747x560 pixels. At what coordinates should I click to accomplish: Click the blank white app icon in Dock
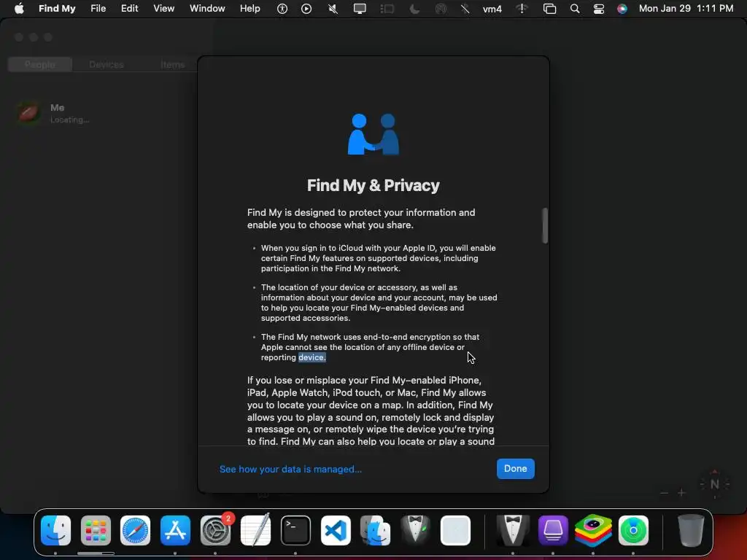click(455, 530)
